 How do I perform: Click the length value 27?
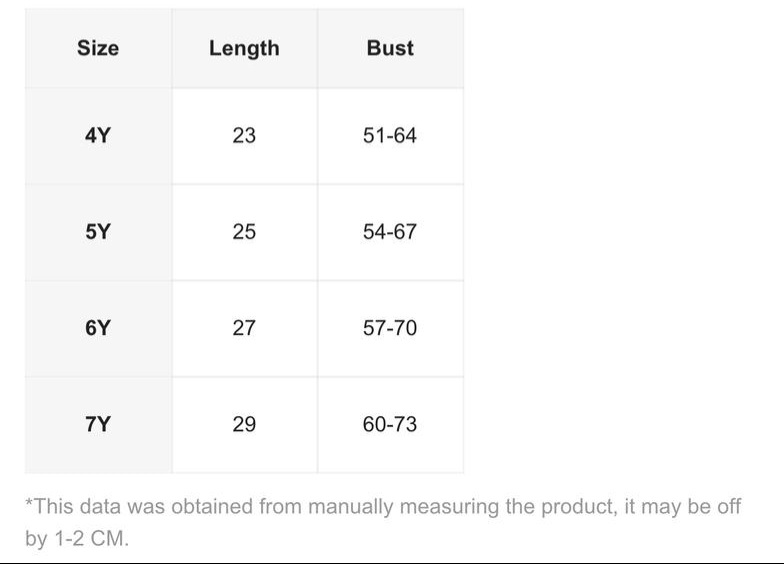tap(244, 328)
